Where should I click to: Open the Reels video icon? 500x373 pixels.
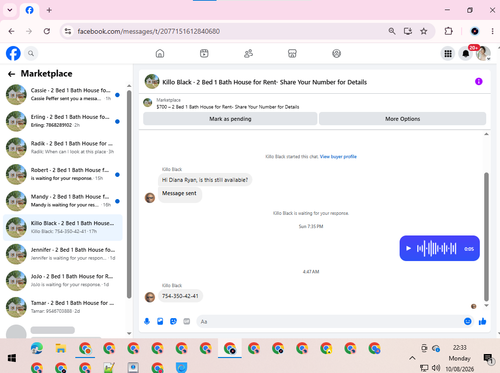(x=204, y=53)
